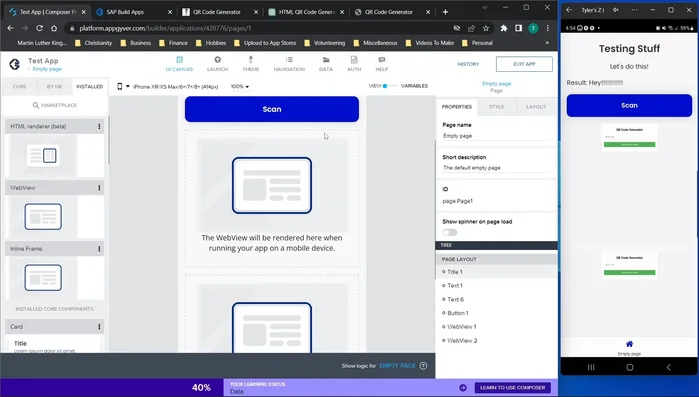This screenshot has width=699, height=397.
Task: Open the Help icon in toolbar
Action: [x=382, y=60]
